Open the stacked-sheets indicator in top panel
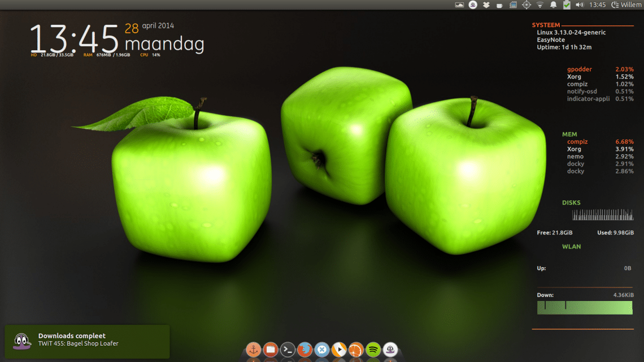 [513, 5]
